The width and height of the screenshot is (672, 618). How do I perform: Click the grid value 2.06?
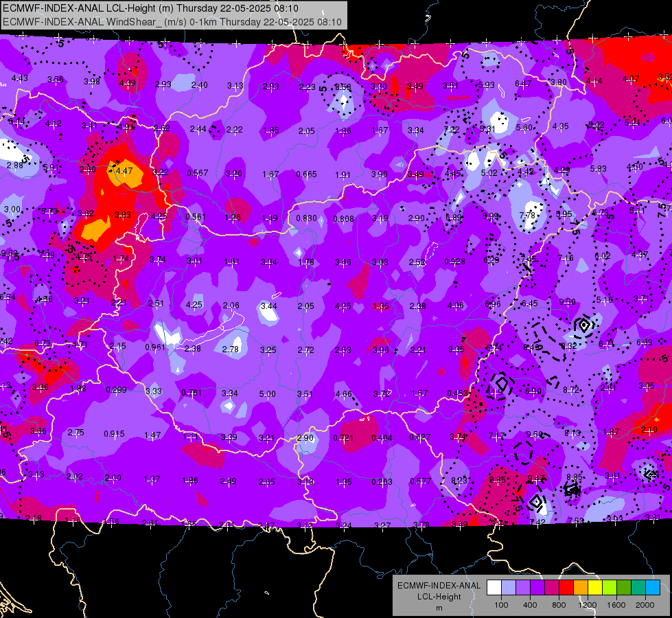(x=231, y=305)
